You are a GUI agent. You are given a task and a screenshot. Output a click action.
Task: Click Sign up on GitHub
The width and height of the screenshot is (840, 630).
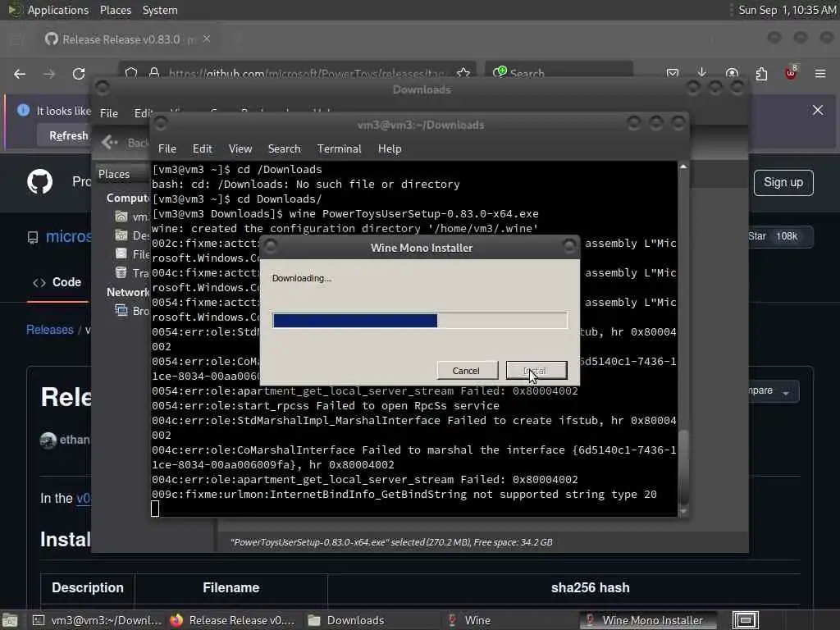click(783, 183)
